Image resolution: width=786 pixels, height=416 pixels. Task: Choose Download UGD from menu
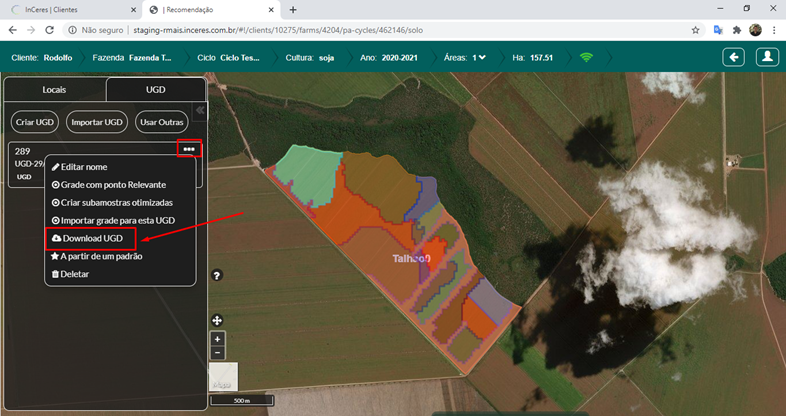point(90,239)
